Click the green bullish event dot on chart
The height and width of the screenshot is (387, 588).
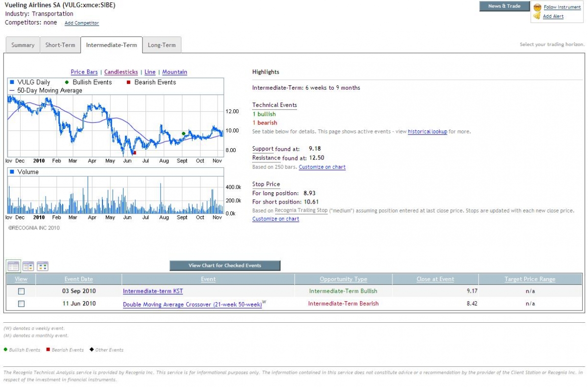click(184, 133)
